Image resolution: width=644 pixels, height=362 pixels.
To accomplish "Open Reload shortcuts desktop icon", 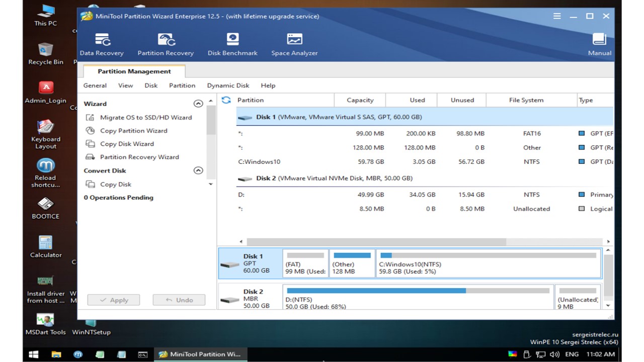I will pos(46,173).
